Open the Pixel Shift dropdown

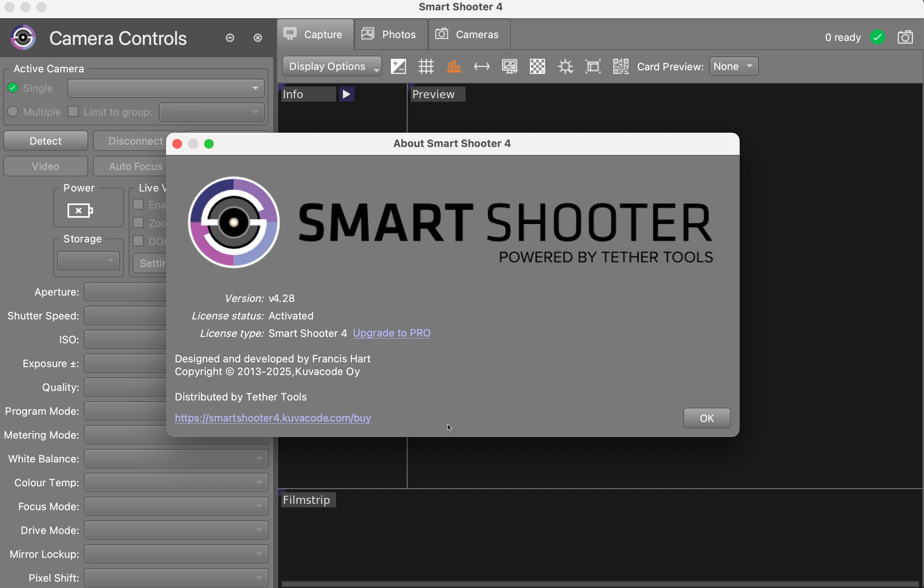pos(176,578)
